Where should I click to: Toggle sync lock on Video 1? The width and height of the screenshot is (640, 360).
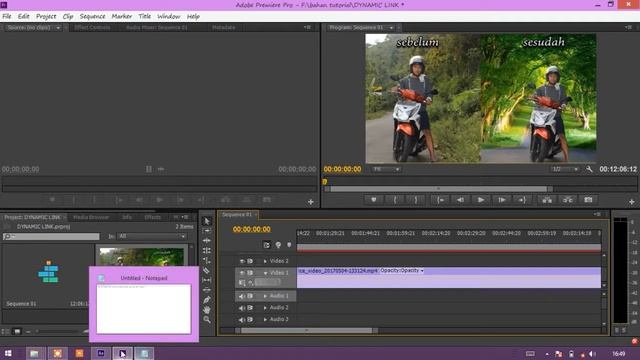tap(250, 273)
